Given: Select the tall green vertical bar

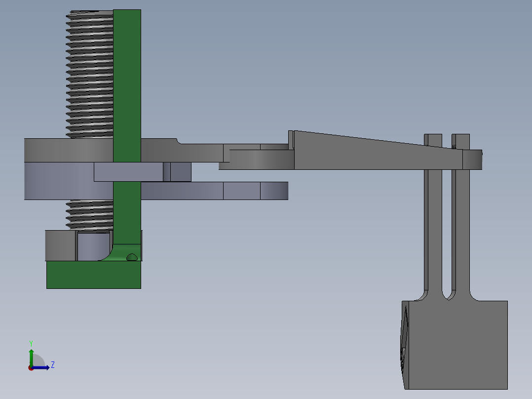Looking at the screenshot, I should coord(127,125).
